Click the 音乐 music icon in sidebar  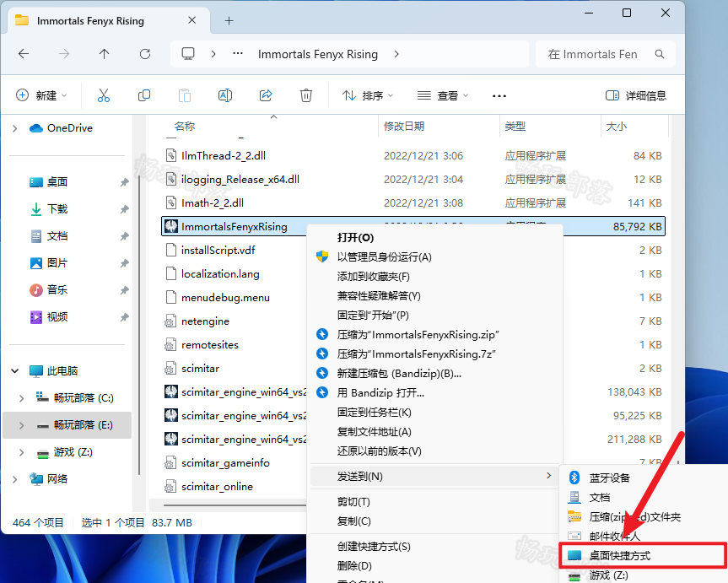(36, 290)
